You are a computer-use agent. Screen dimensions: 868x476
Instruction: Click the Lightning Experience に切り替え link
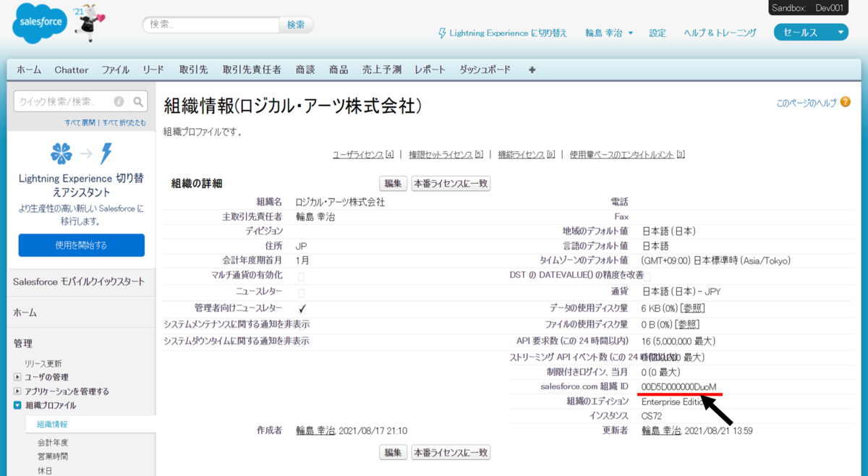pos(509,33)
